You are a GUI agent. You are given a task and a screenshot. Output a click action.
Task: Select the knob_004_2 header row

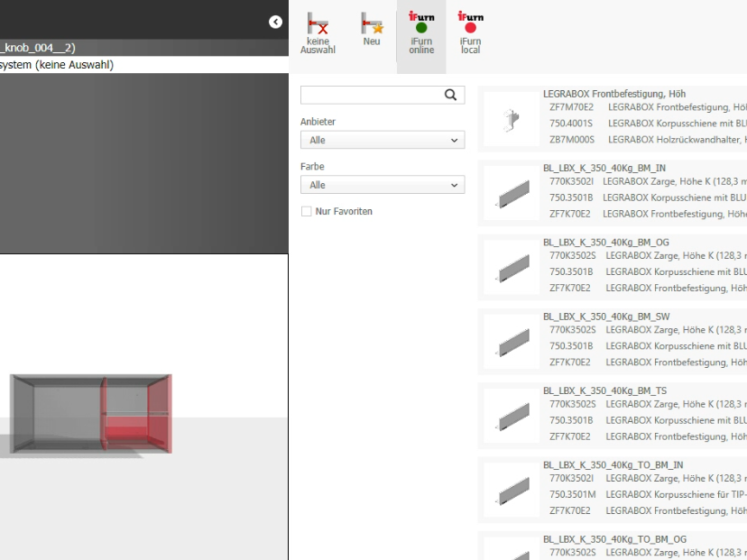[x=143, y=48]
